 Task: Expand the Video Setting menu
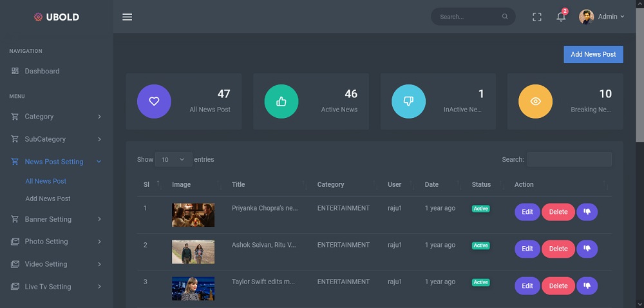tap(99, 264)
